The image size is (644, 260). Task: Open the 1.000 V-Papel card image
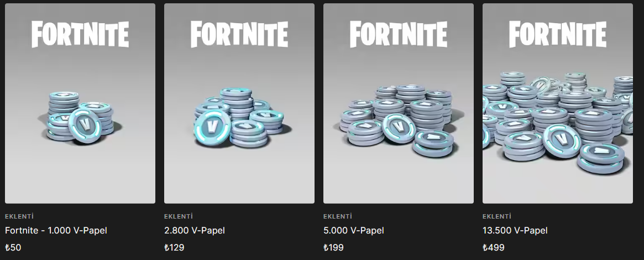[80, 103]
